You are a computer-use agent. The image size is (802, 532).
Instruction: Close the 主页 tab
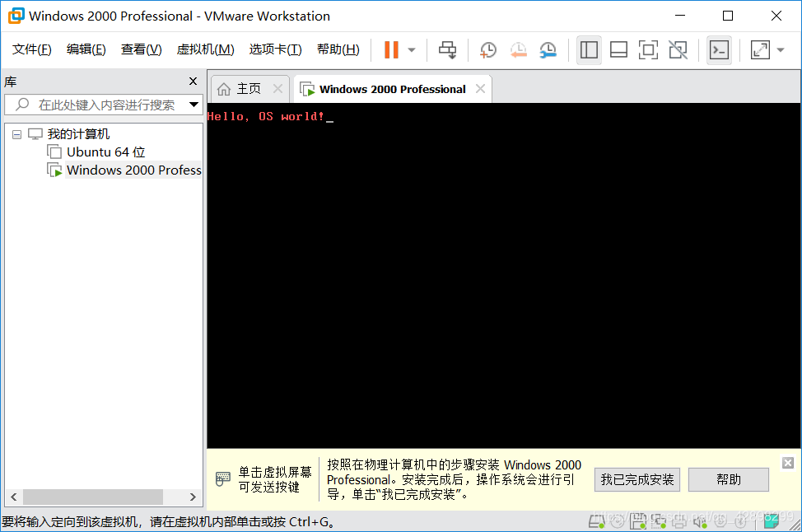277,88
